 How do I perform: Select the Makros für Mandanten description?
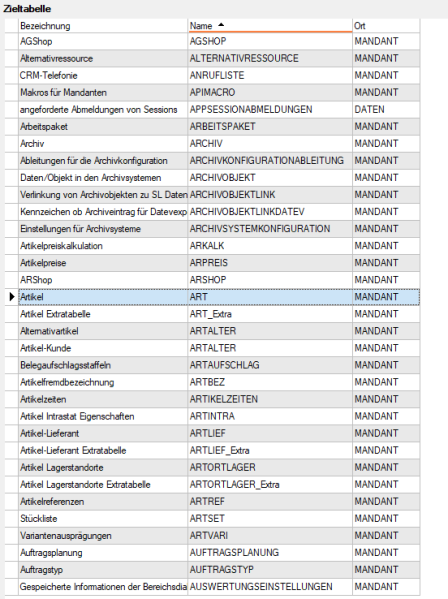click(103, 92)
